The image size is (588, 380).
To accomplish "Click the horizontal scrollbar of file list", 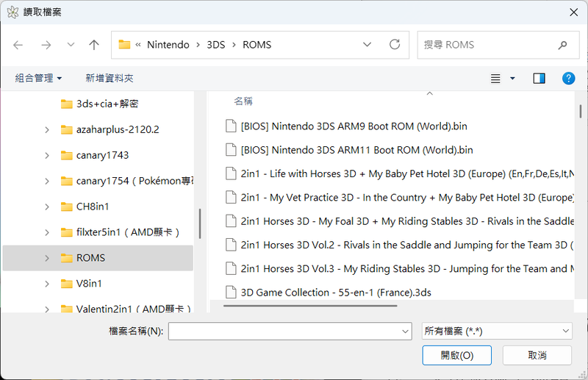I will coord(310,306).
